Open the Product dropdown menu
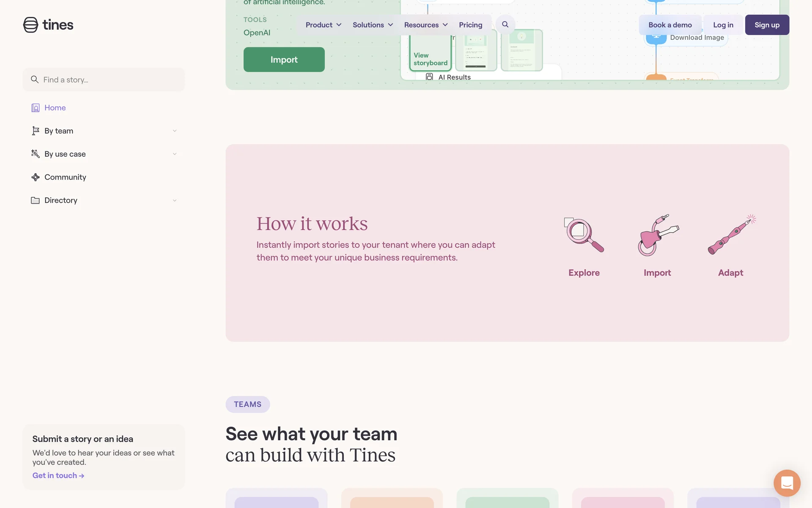This screenshot has width=812, height=508. click(324, 25)
